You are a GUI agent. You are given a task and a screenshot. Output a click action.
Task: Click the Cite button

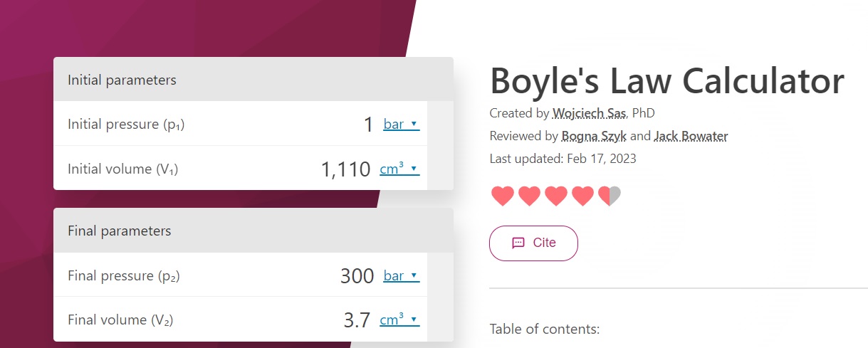533,243
